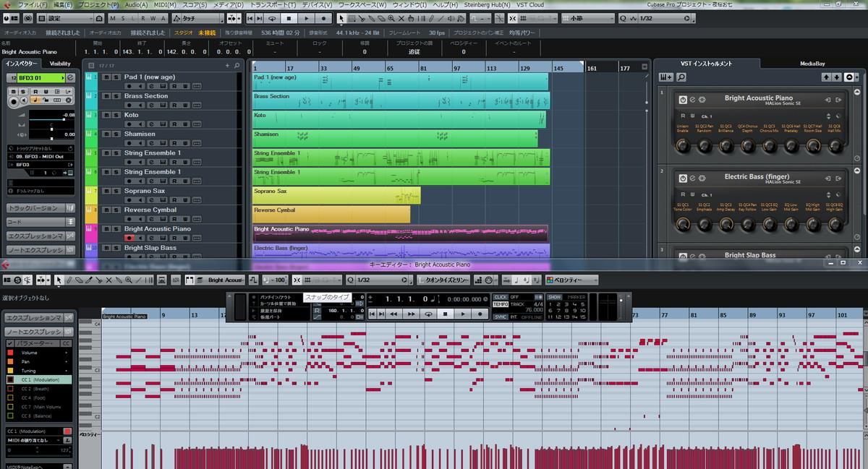Open the automation mode タッチ dropdown
The height and width of the screenshot is (469, 868).
click(x=197, y=17)
